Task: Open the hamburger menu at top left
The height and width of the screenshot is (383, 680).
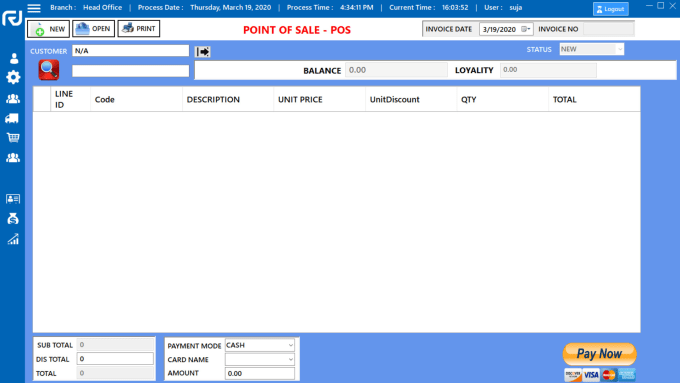Action: [34, 8]
